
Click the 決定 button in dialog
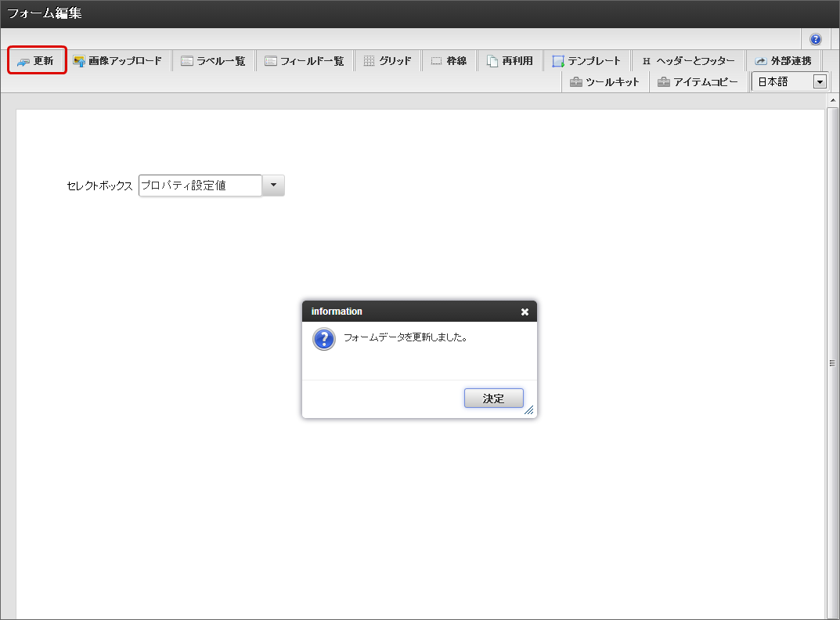[x=493, y=398]
